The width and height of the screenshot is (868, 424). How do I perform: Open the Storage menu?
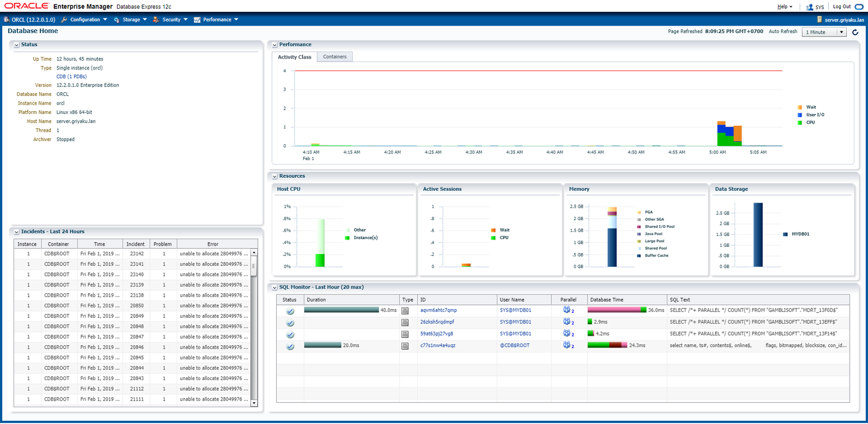[135, 20]
